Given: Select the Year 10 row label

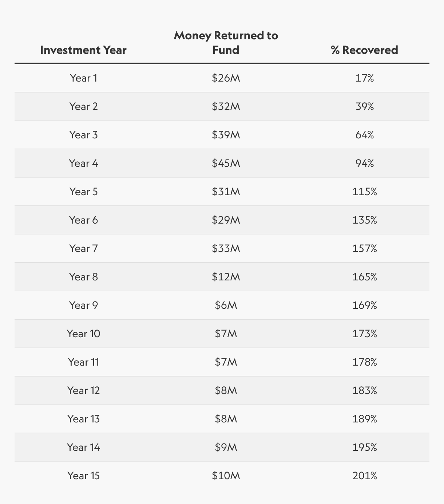Looking at the screenshot, I should click(83, 334).
